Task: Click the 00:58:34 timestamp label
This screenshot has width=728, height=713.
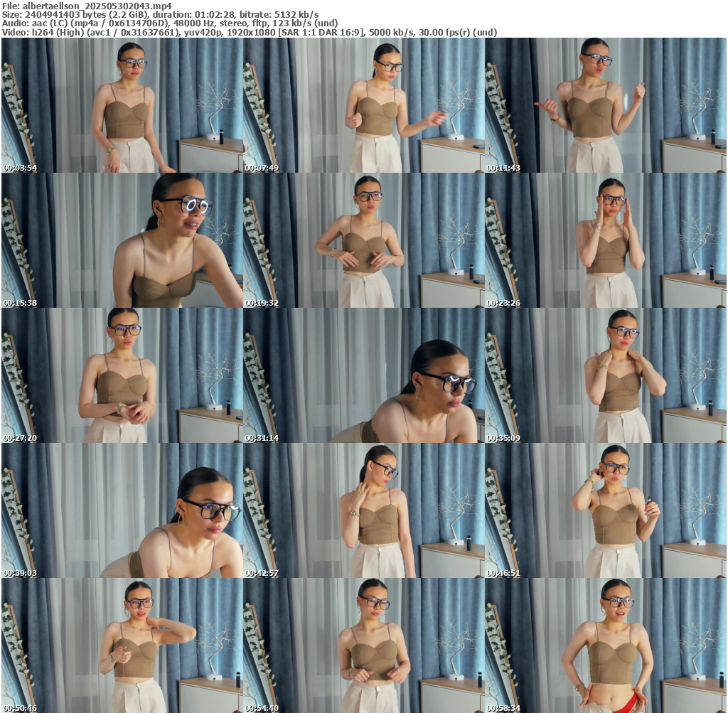Action: pyautogui.click(x=504, y=708)
